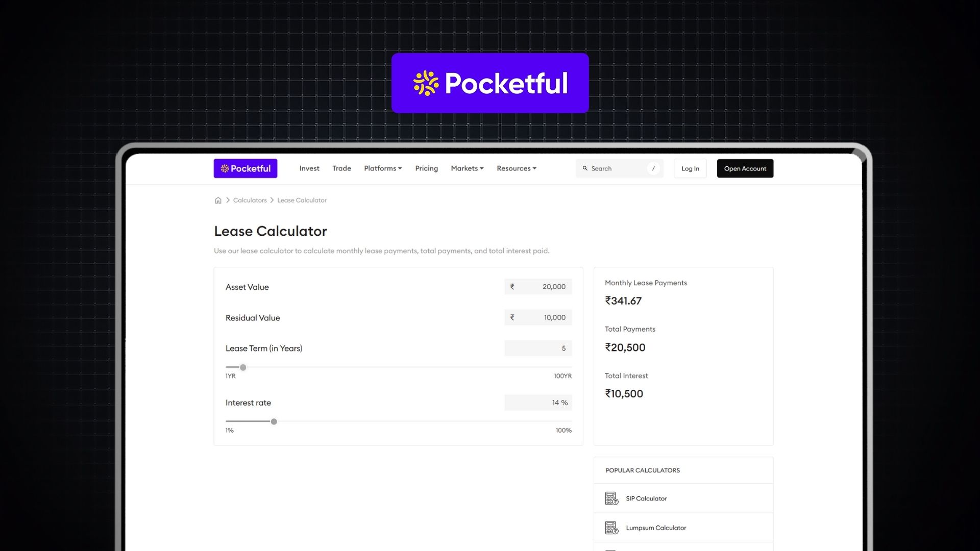Focus the Residual Value input field
The image size is (980, 551).
(543, 317)
